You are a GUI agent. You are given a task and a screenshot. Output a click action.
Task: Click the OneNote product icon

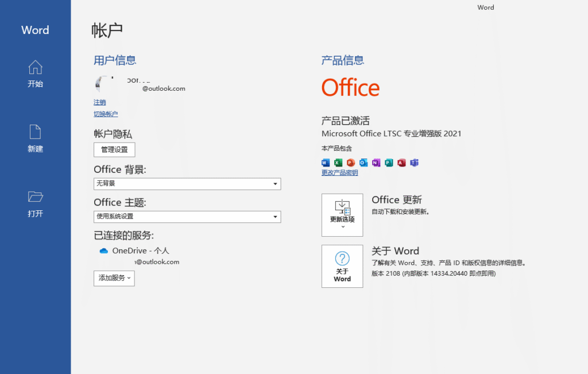[376, 163]
